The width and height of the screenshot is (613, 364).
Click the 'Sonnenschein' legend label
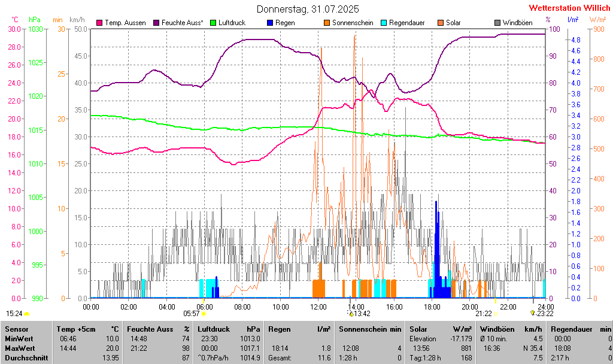(x=353, y=23)
